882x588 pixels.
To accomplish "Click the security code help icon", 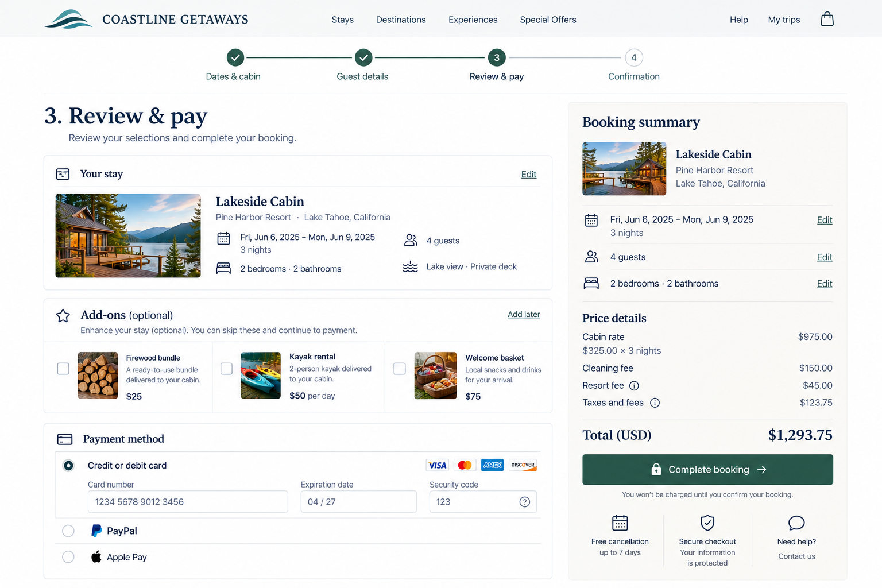I will coord(524,502).
